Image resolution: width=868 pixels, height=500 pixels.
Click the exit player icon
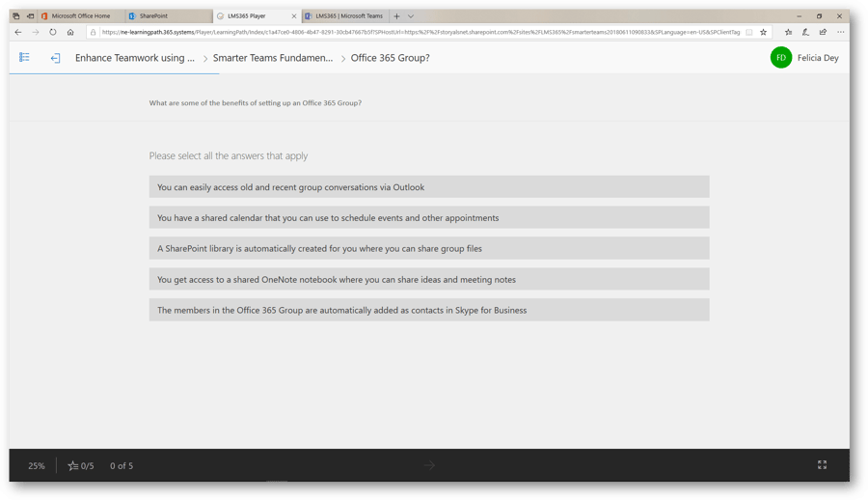tap(55, 58)
